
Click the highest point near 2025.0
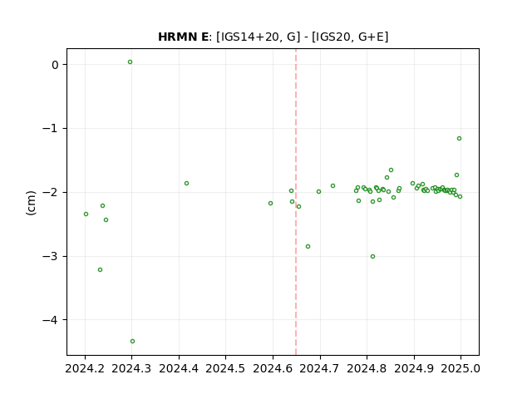460,139
